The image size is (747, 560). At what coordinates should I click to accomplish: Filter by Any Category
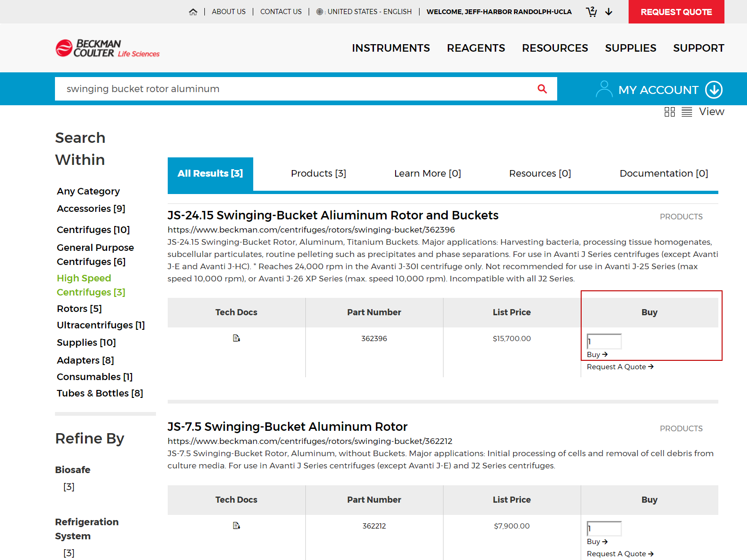click(88, 191)
